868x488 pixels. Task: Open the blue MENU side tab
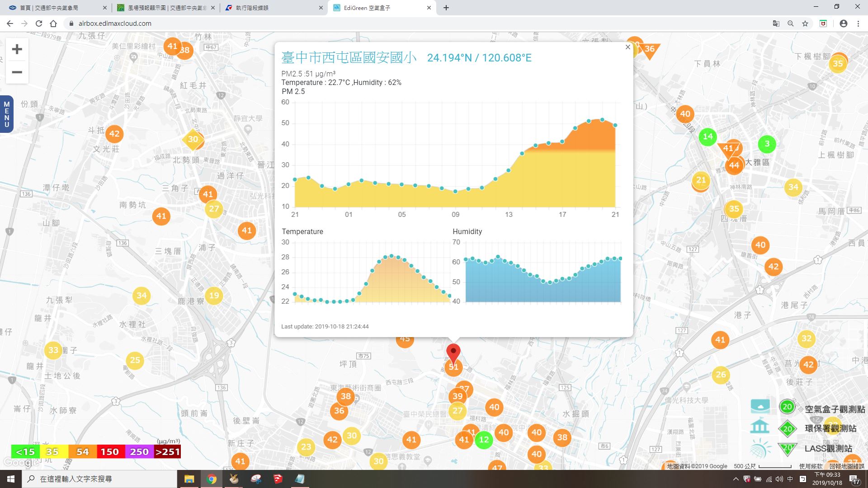coord(6,114)
